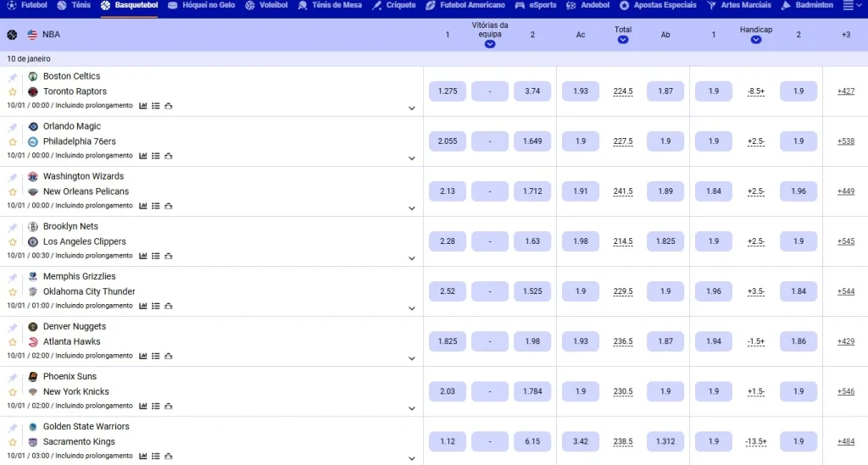868x465 pixels.
Task: Open list icon for Memphis Grizzlies match
Action: pos(156,306)
